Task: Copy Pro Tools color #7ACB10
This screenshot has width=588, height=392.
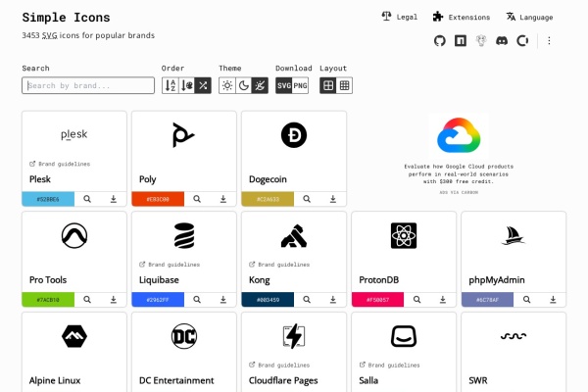Action: pyautogui.click(x=48, y=300)
